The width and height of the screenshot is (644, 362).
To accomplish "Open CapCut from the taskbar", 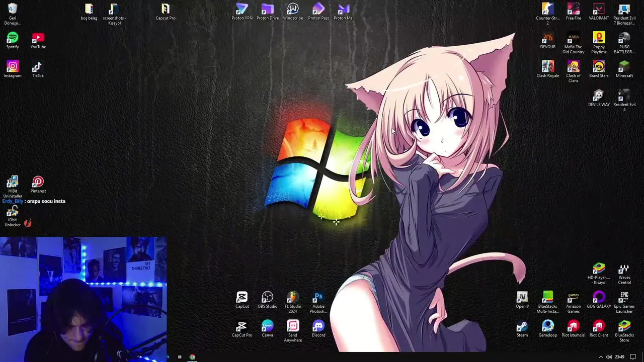I will coord(180,357).
